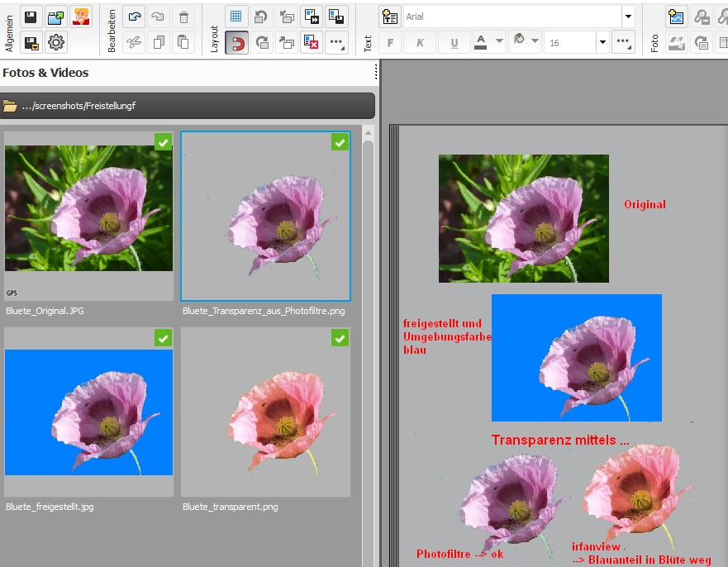
Task: Toggle the grid display in Layout
Action: coord(236,17)
